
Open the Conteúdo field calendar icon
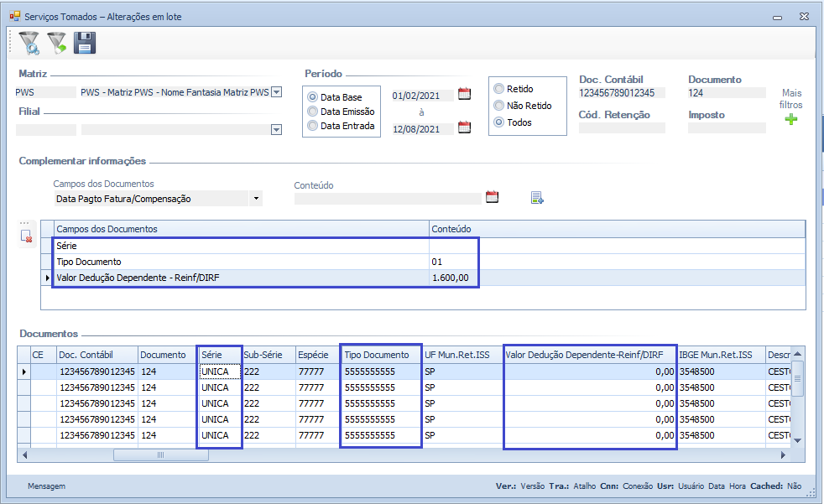493,197
